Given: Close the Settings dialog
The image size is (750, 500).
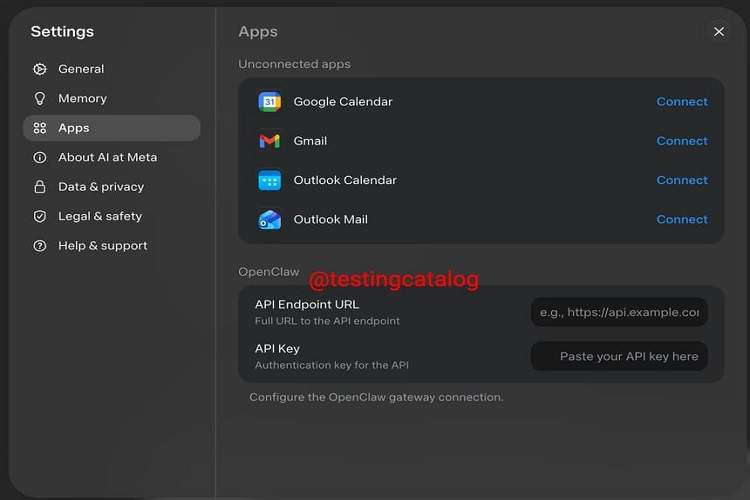Looking at the screenshot, I should 719,32.
